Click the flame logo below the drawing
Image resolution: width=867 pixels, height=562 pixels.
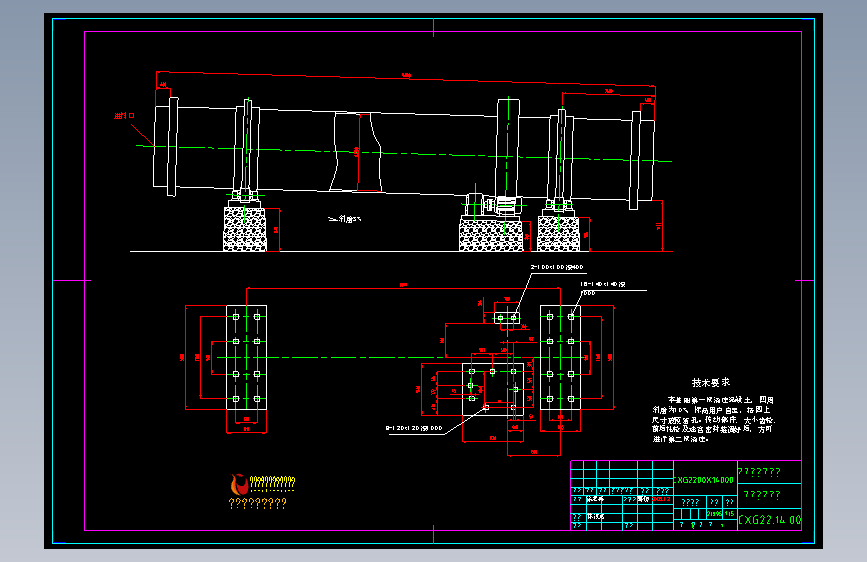coord(239,485)
